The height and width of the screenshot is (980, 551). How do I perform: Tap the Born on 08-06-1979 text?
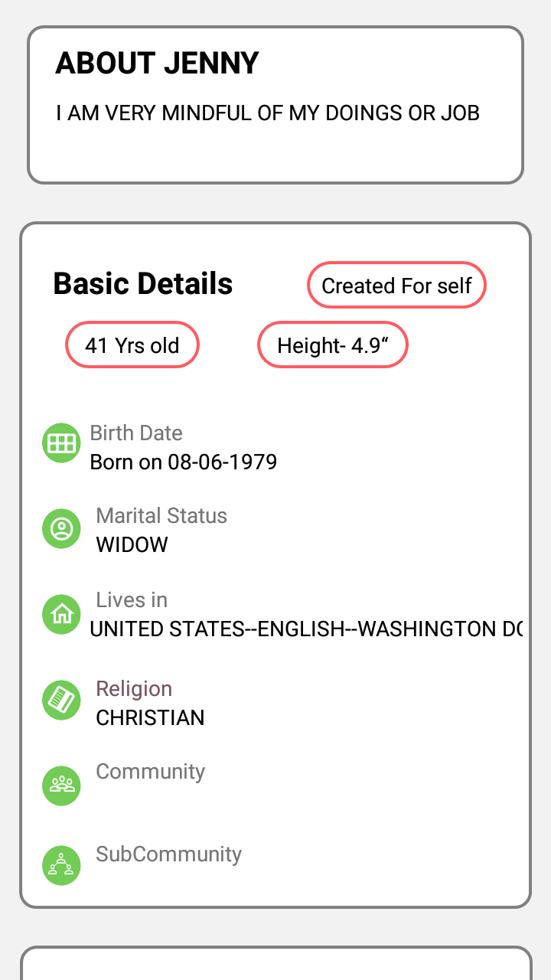[184, 462]
